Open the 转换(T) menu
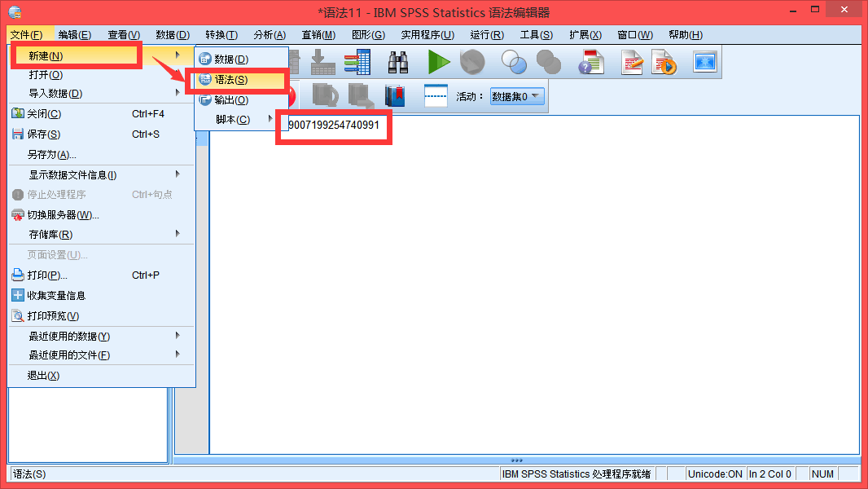This screenshot has width=868, height=489. pos(221,35)
